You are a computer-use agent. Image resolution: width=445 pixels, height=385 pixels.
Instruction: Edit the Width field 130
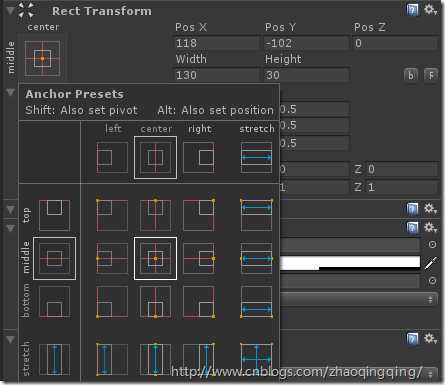pos(217,75)
